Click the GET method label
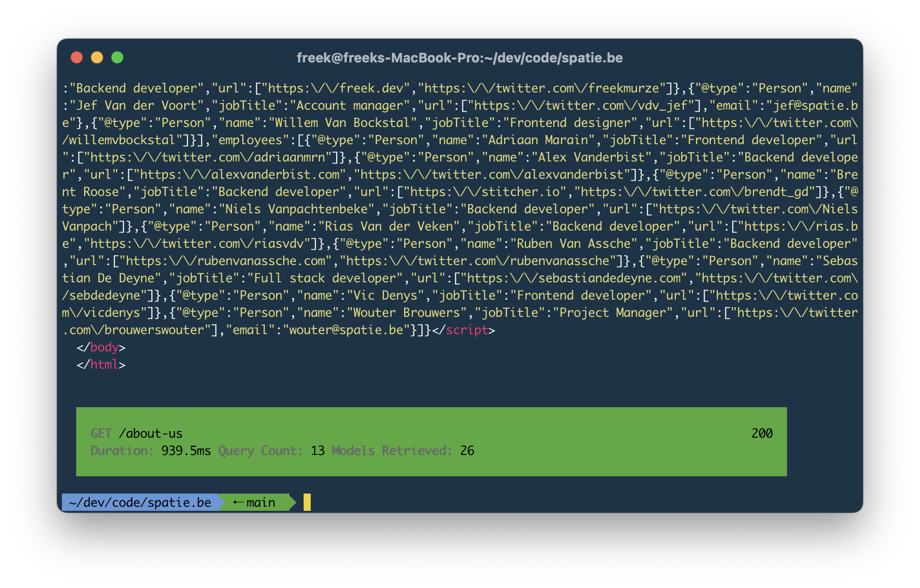The image size is (920, 588). coord(101,434)
